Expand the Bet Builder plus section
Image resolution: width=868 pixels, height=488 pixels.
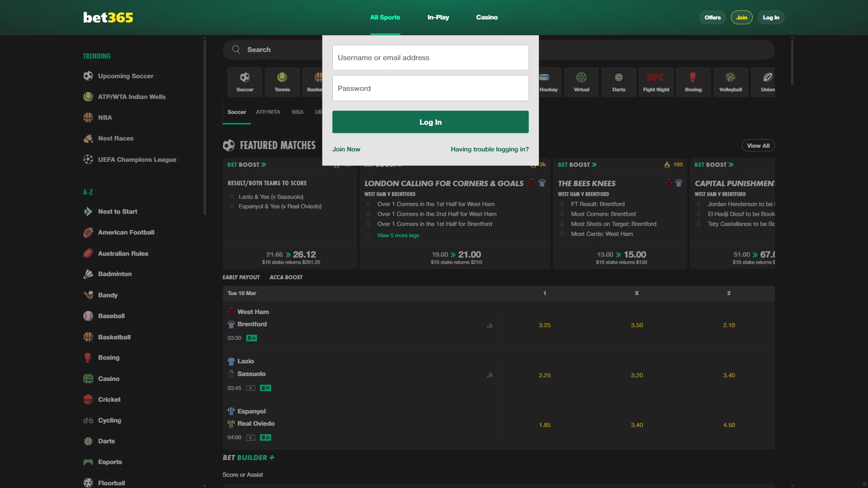point(249,458)
